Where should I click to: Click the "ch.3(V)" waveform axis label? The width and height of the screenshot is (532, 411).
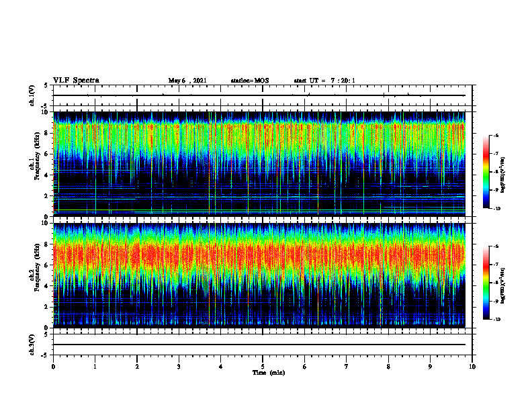coord(32,345)
